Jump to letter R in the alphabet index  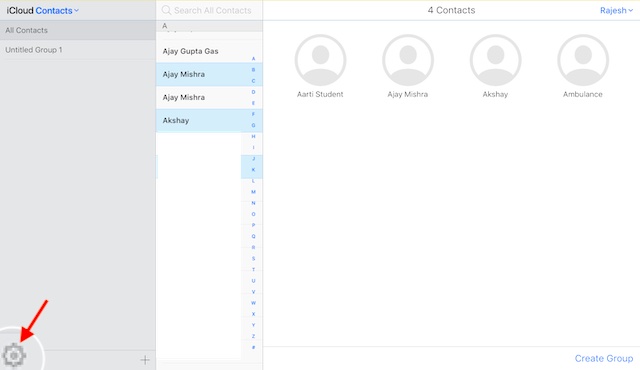[x=253, y=247]
